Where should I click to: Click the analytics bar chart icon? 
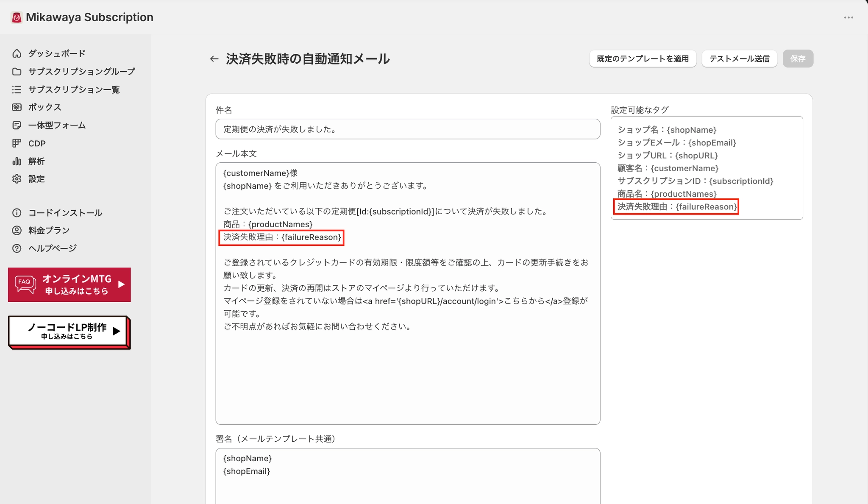click(17, 161)
